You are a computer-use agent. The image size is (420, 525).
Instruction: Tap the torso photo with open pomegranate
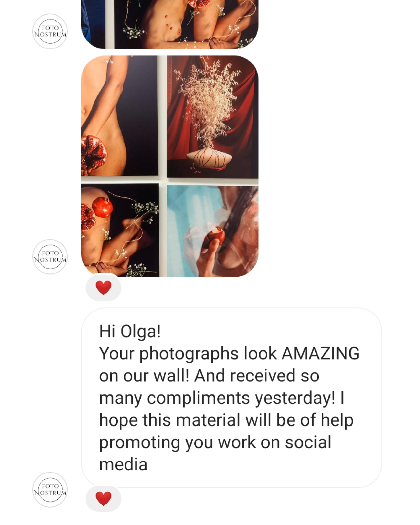coord(120,115)
